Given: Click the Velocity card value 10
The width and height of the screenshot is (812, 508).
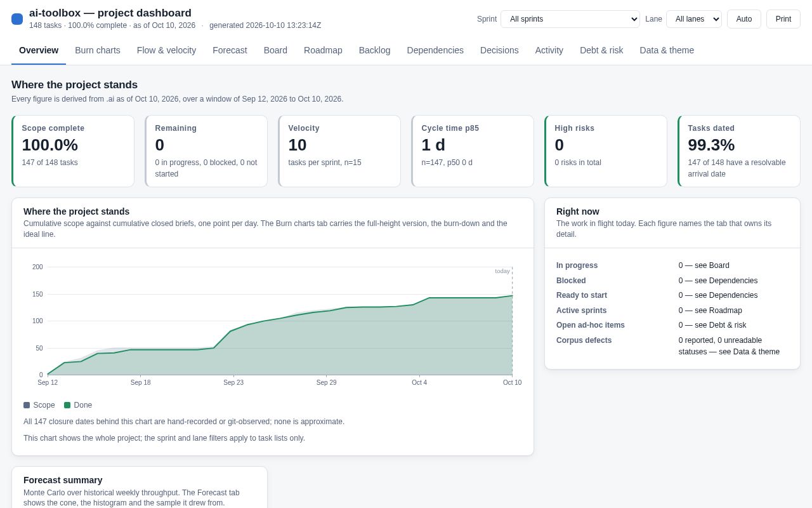Looking at the screenshot, I should point(298,145).
